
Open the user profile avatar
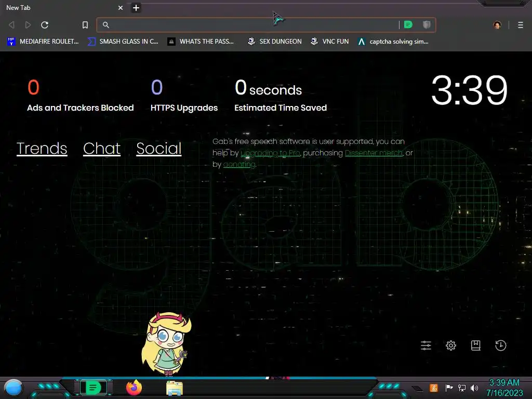497,25
